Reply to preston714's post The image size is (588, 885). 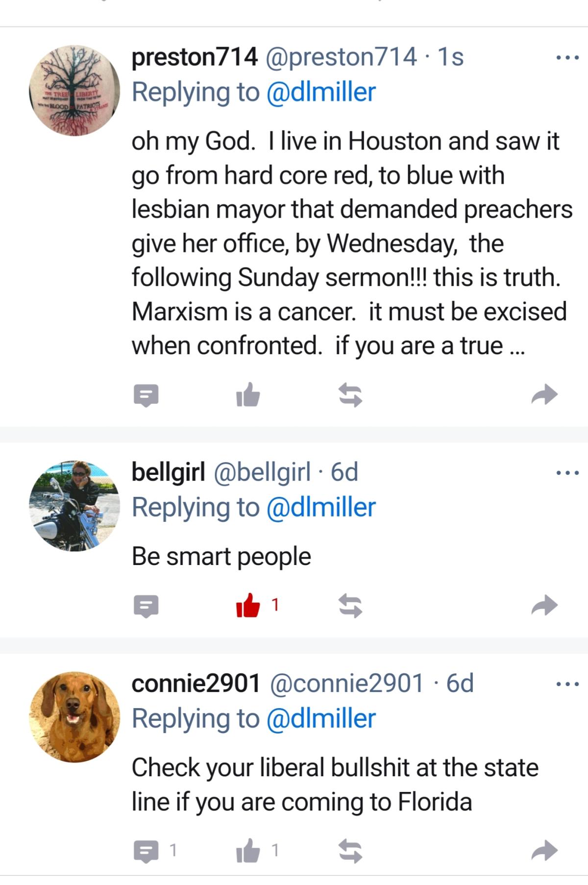coord(146,395)
